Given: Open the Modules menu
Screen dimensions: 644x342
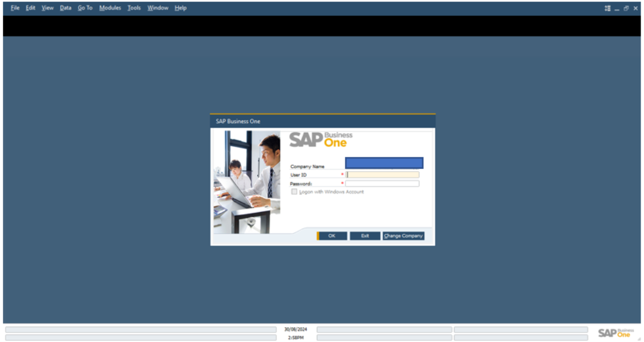Looking at the screenshot, I should point(110,8).
